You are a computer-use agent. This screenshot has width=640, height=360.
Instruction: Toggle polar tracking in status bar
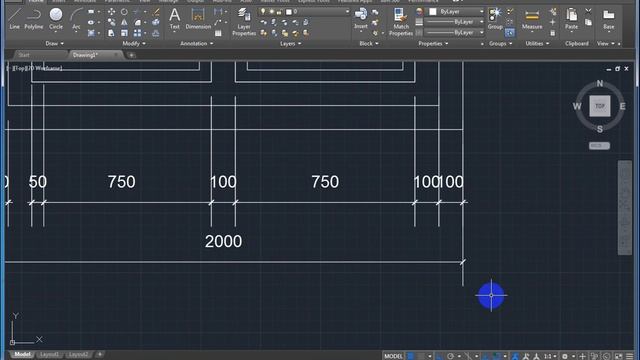pos(450,356)
